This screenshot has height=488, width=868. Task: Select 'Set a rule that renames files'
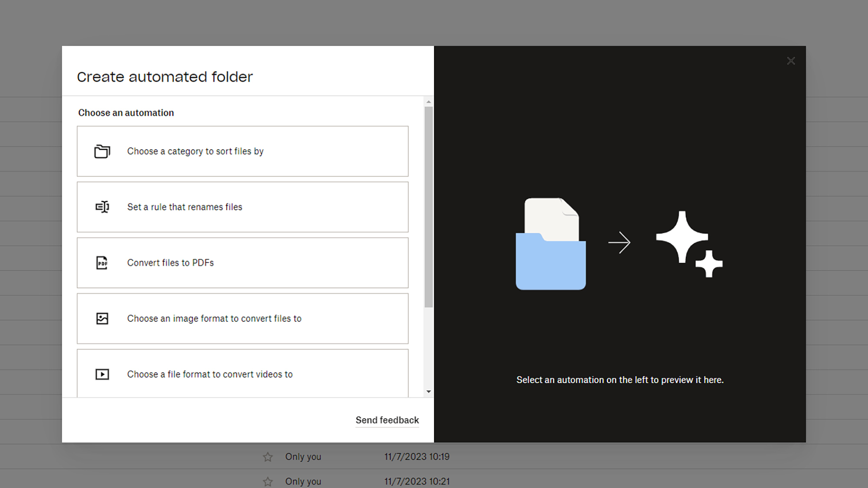(x=243, y=207)
